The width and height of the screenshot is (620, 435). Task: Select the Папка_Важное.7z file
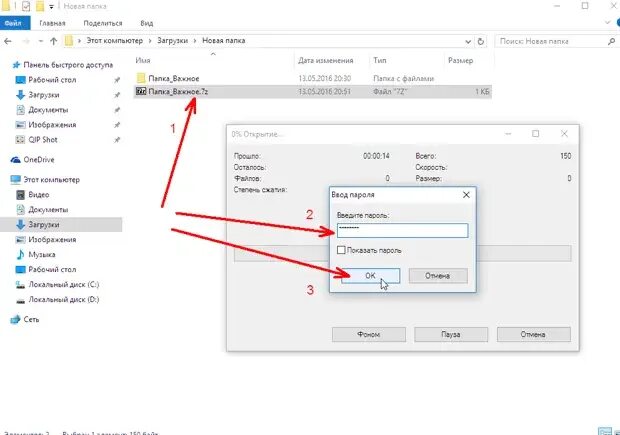coord(178,91)
